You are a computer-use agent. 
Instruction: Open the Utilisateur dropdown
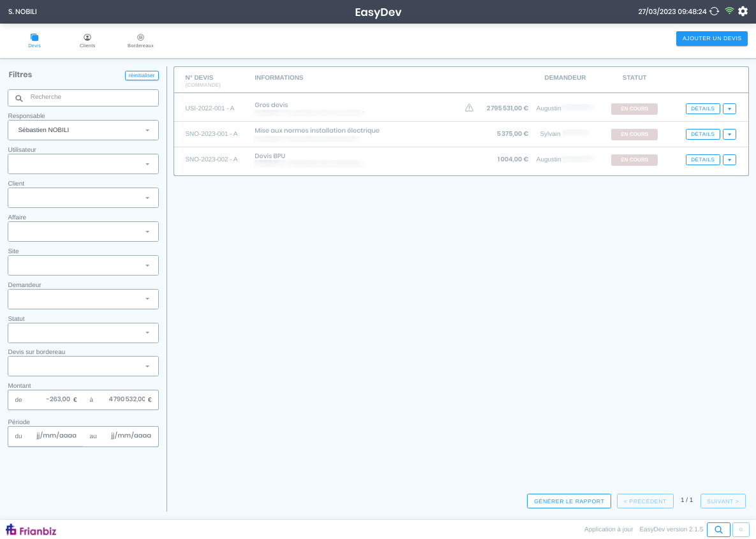point(83,164)
